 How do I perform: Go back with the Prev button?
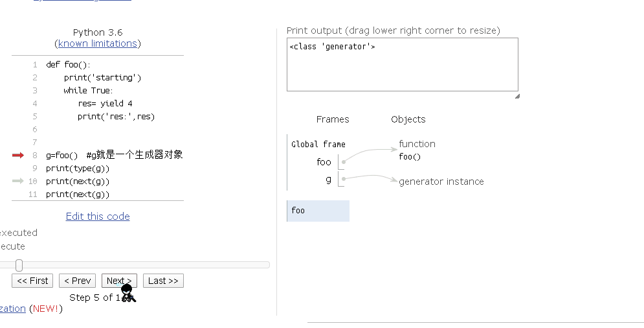click(x=77, y=281)
